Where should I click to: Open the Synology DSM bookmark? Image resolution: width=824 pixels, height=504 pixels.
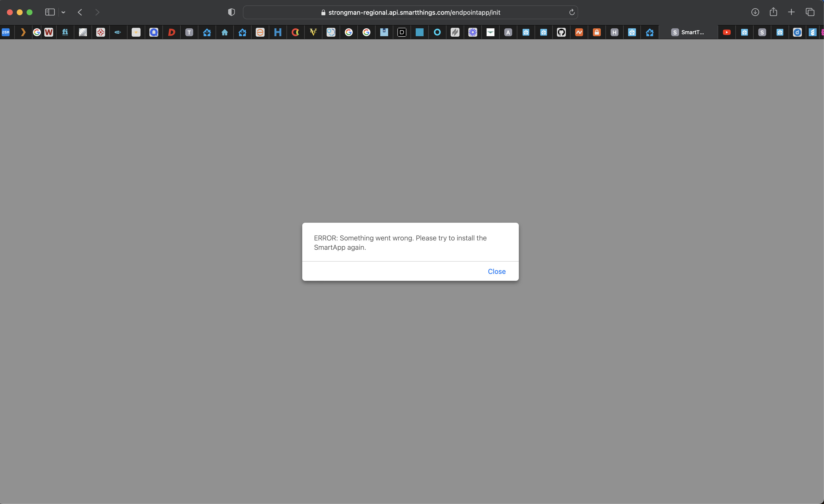[x=6, y=32]
